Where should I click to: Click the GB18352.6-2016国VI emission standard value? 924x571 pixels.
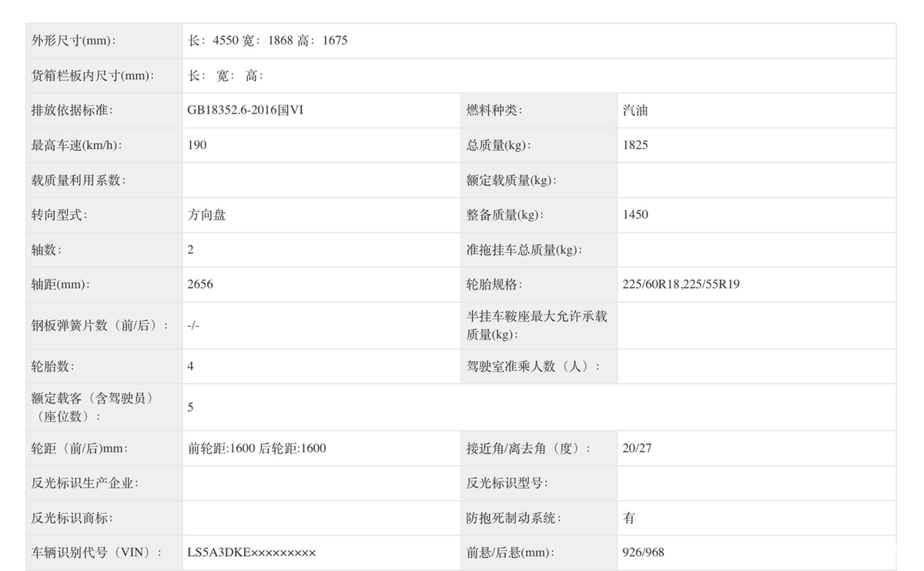[245, 110]
